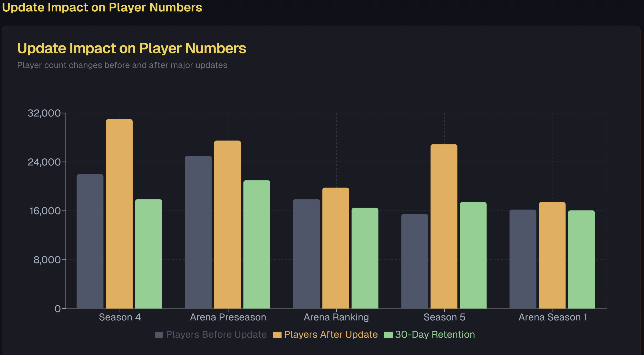This screenshot has height=355, width=644.
Task: Select Arena Season 1 green retention bar
Action: tap(581, 259)
